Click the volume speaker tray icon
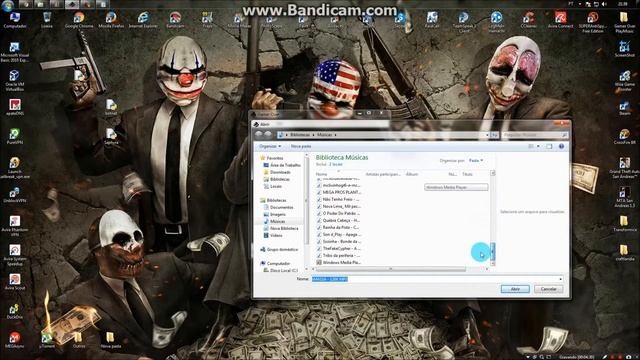Image resolution: width=640 pixels, height=360 pixels. tap(604, 4)
